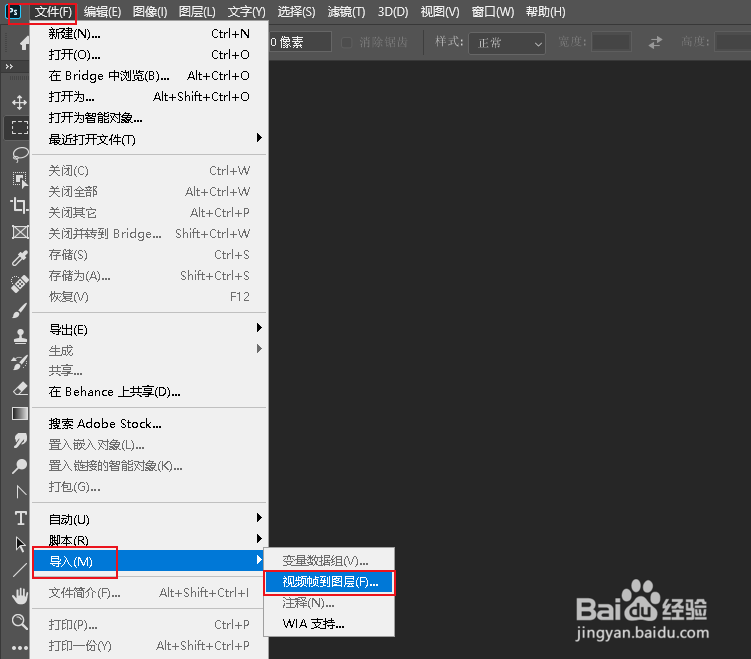Open the 样式 正常 dropdown

507,43
